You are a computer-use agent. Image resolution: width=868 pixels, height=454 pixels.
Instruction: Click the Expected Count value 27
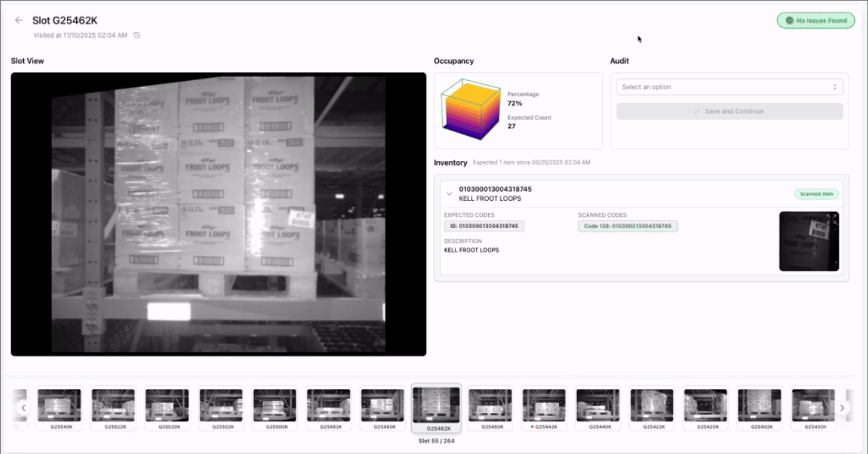pos(511,126)
